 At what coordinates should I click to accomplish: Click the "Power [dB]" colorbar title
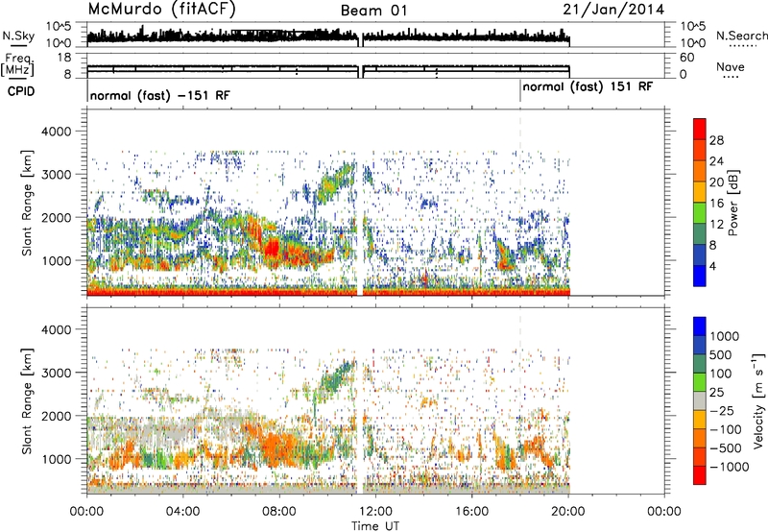click(732, 203)
